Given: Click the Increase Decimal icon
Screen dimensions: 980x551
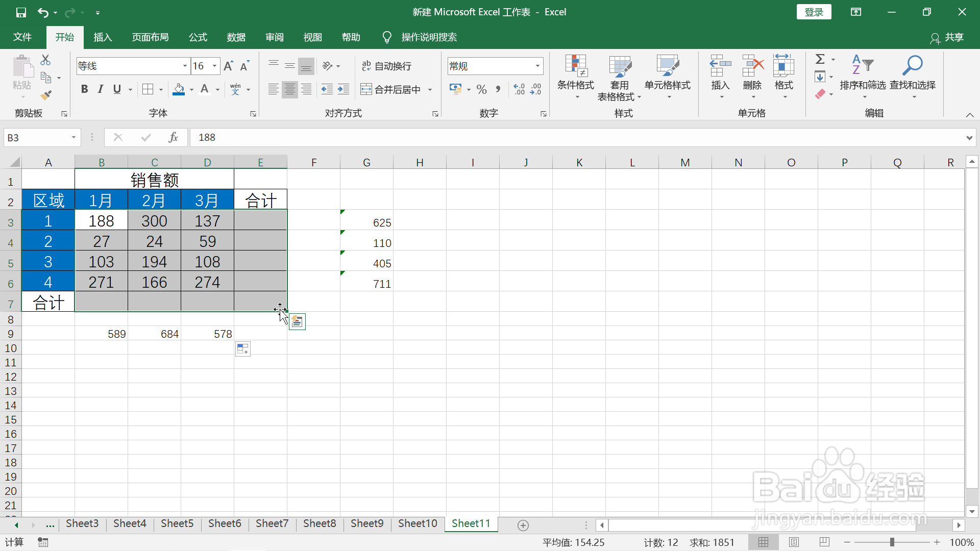Looking at the screenshot, I should [519, 90].
